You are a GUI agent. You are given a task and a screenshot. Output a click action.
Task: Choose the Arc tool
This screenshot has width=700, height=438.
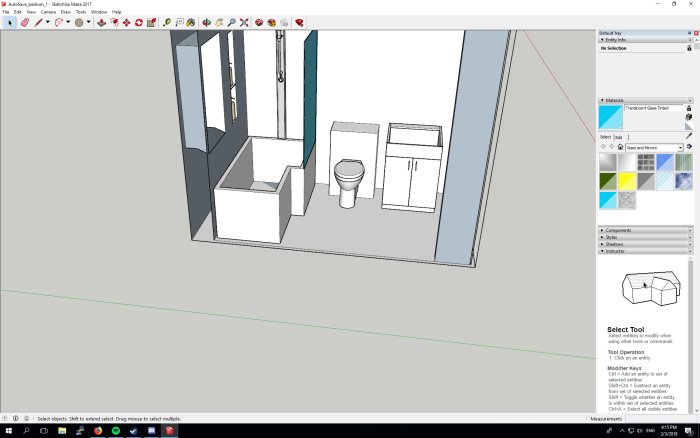[58, 22]
